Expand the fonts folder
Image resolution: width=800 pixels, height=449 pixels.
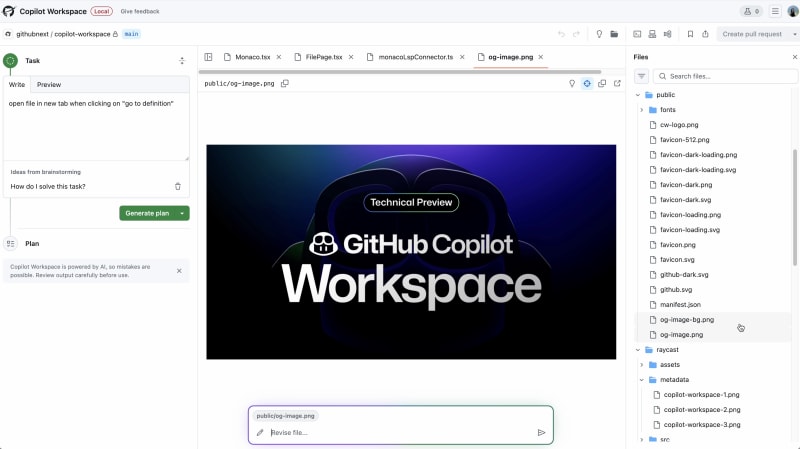(x=642, y=110)
